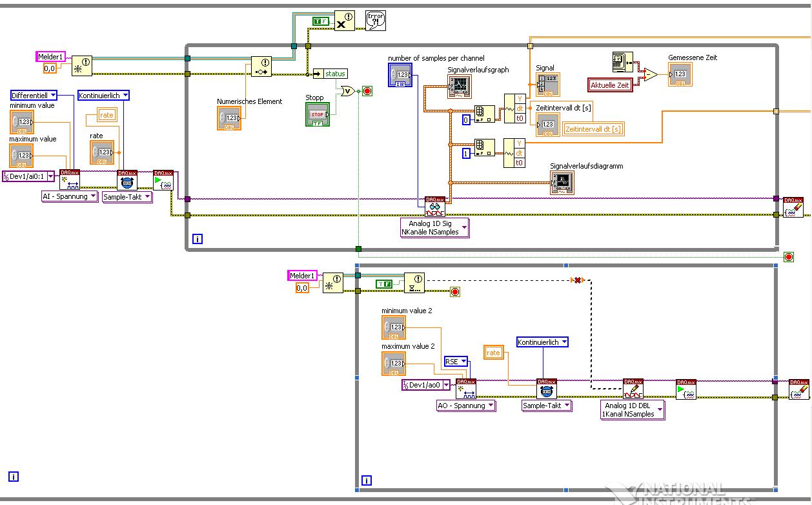
Task: Toggle the F boolean constant in lower loop
Action: 383,283
